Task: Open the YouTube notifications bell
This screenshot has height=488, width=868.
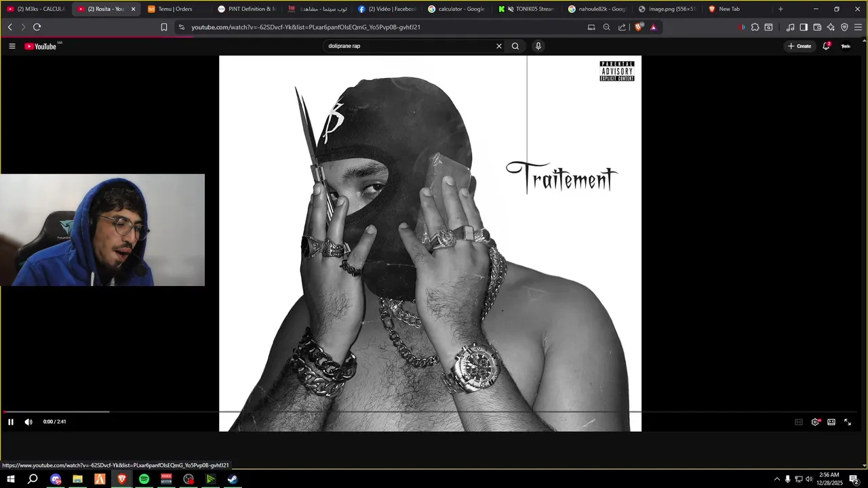Action: pos(826,46)
